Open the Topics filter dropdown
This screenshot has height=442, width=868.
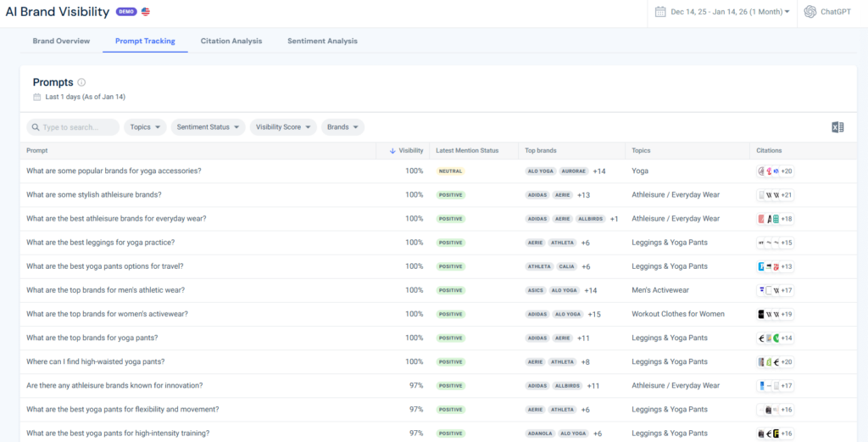pos(144,127)
